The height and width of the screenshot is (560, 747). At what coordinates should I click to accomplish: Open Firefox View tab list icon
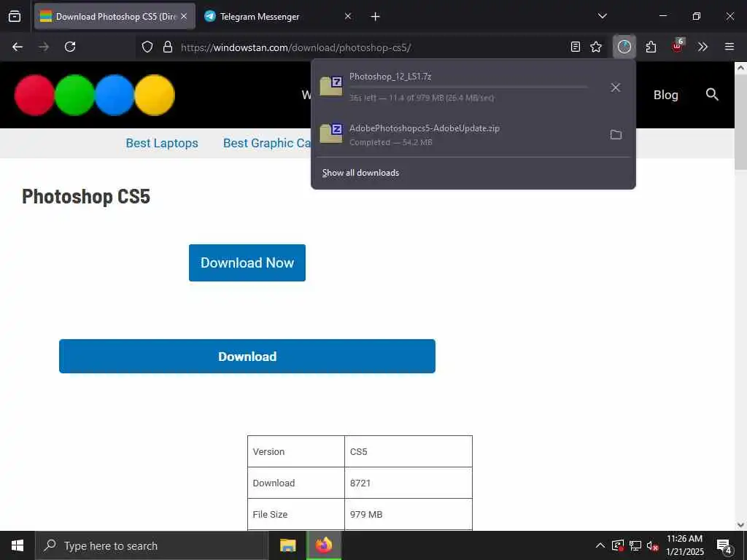point(15,17)
